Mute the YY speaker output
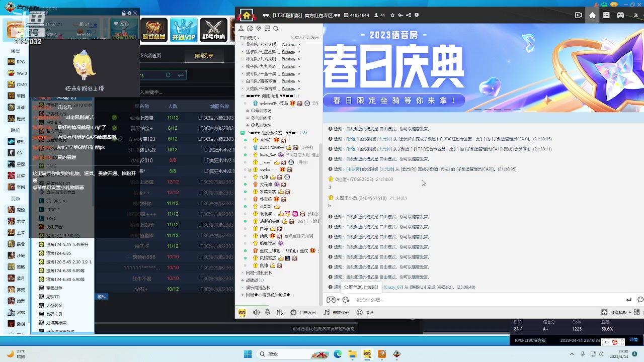The image size is (644, 362). pos(256,312)
